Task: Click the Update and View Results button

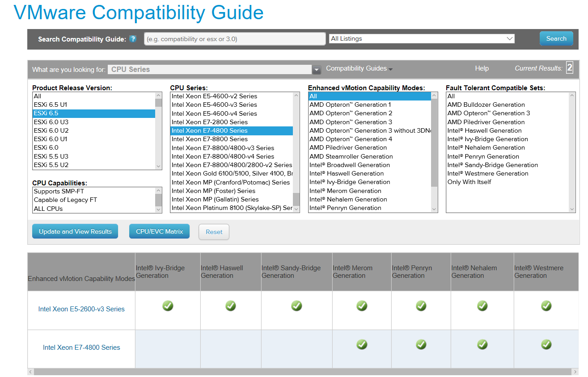Action: click(75, 231)
